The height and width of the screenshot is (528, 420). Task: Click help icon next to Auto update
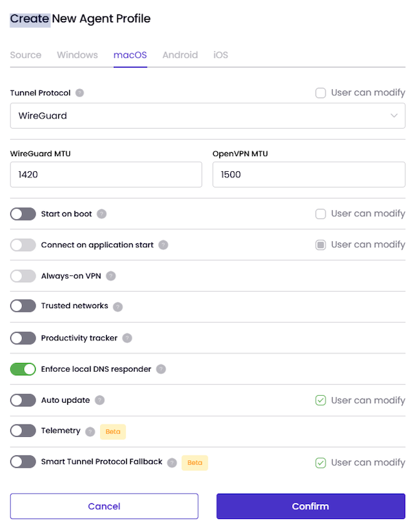[100, 400]
